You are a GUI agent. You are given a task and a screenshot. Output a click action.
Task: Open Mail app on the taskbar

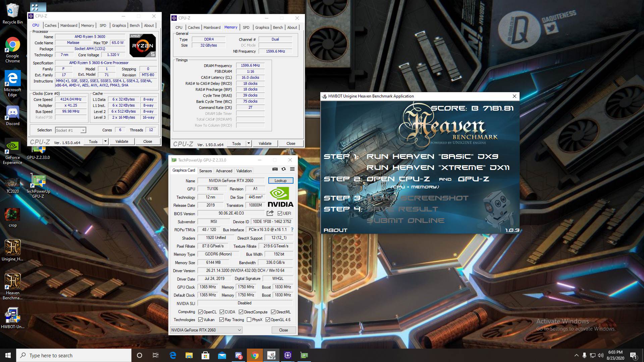coord(222,355)
